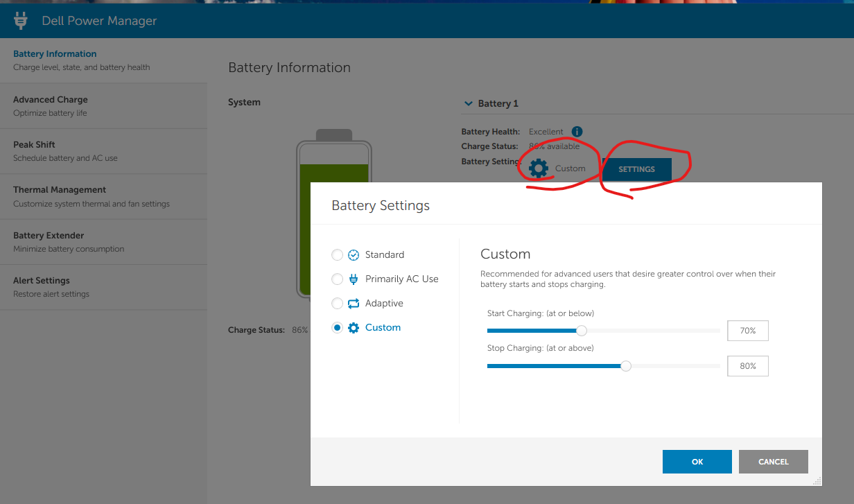The height and width of the screenshot is (504, 854).
Task: Click the Stop Charging slider handle
Action: tap(626, 366)
